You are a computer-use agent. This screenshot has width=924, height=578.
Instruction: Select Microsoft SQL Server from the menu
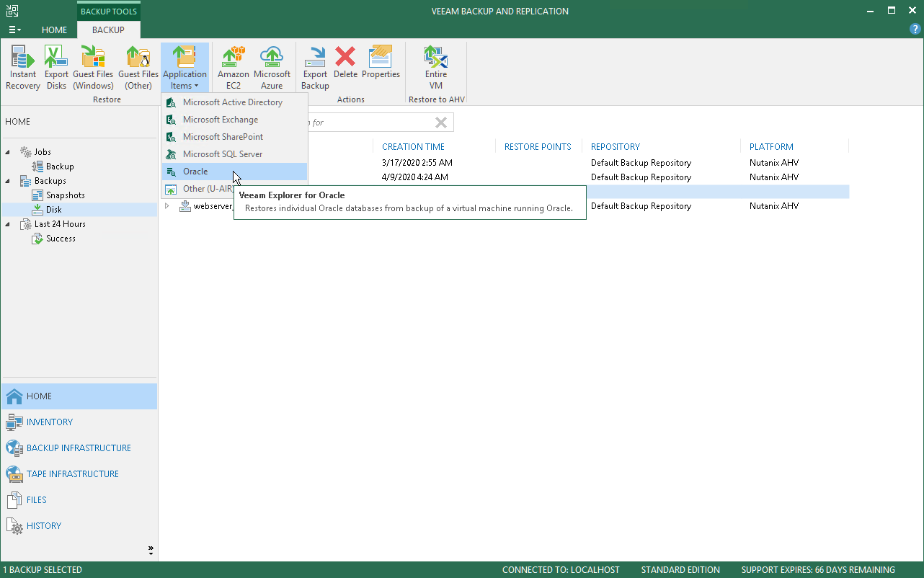235,154
